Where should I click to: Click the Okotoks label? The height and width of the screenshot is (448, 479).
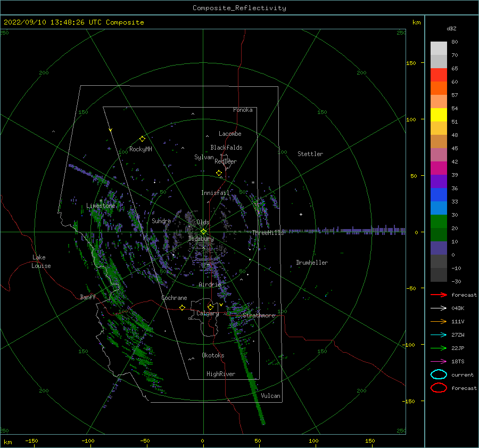[x=213, y=355]
